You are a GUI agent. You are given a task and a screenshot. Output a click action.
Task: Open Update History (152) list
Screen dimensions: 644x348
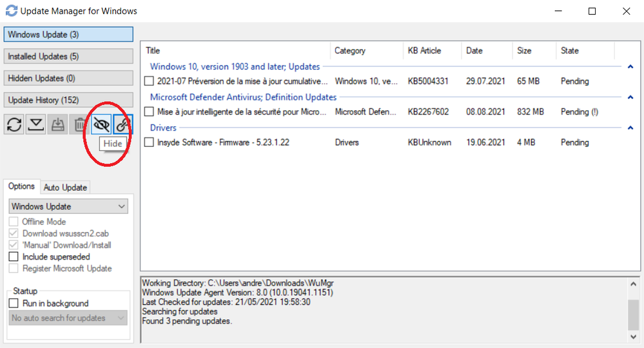(x=68, y=100)
